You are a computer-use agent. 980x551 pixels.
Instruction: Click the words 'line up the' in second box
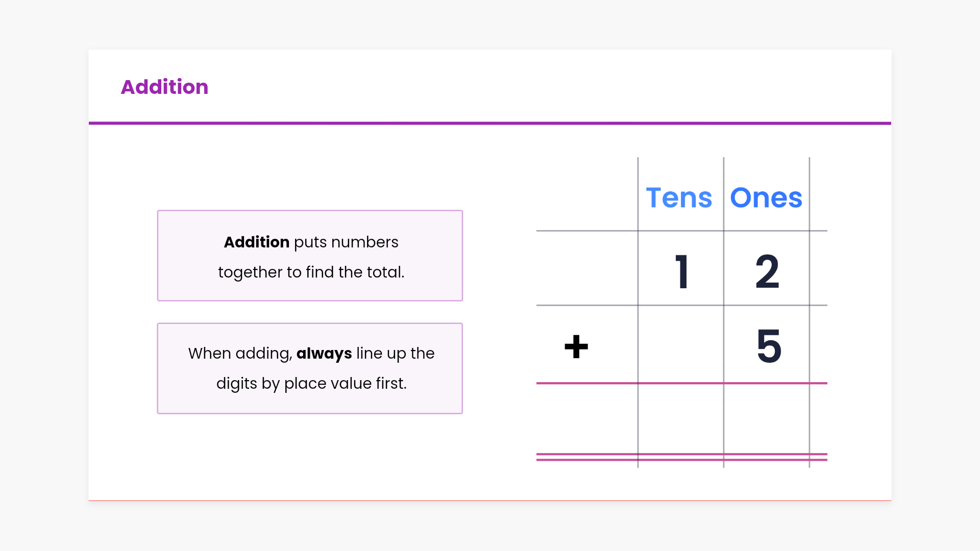click(x=395, y=353)
